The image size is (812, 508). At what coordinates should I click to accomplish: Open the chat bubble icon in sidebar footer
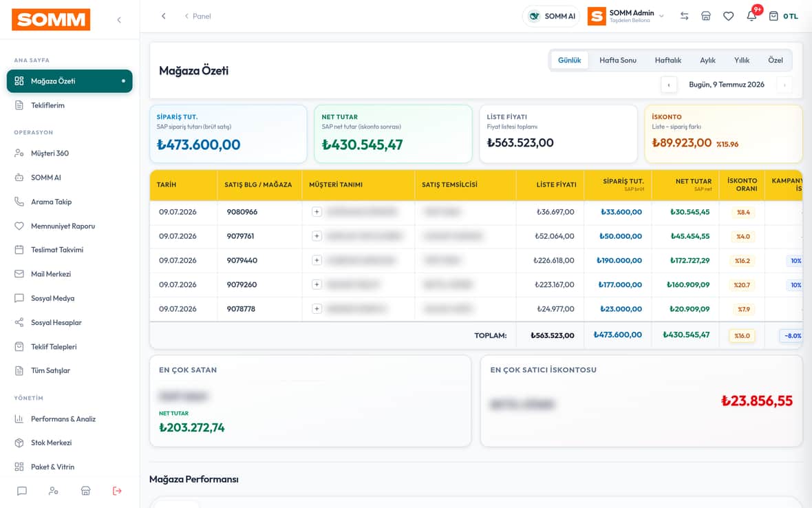pos(22,491)
